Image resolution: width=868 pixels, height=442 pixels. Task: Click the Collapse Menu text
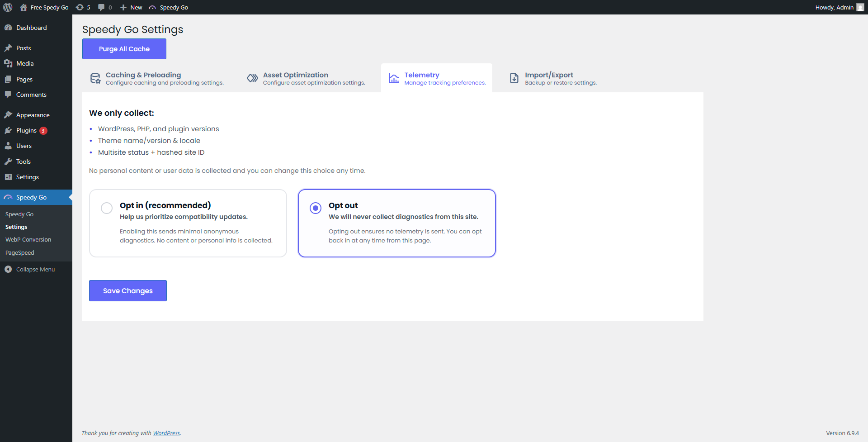coord(36,269)
